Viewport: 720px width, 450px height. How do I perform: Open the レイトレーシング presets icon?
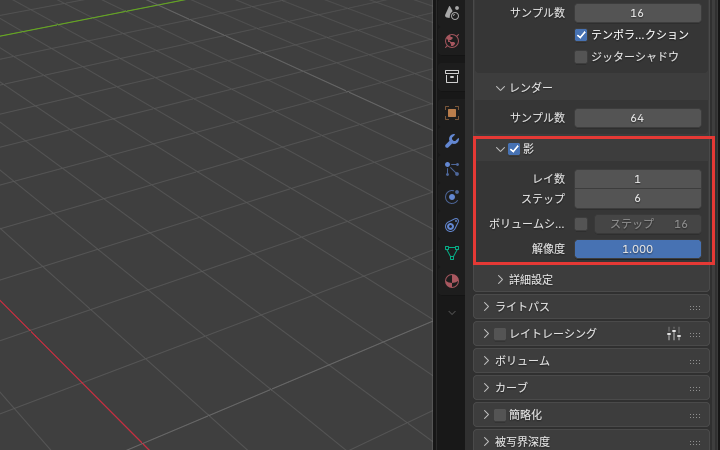click(674, 334)
